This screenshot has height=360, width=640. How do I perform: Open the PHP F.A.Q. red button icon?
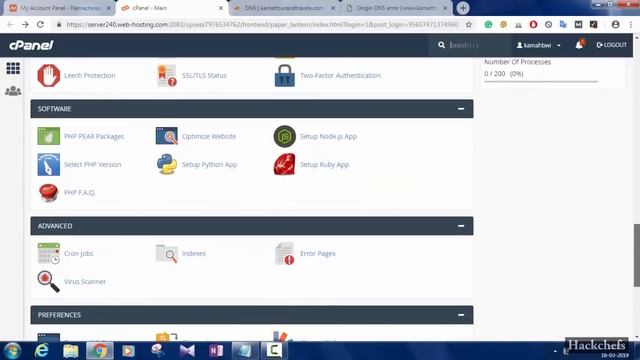[49, 193]
